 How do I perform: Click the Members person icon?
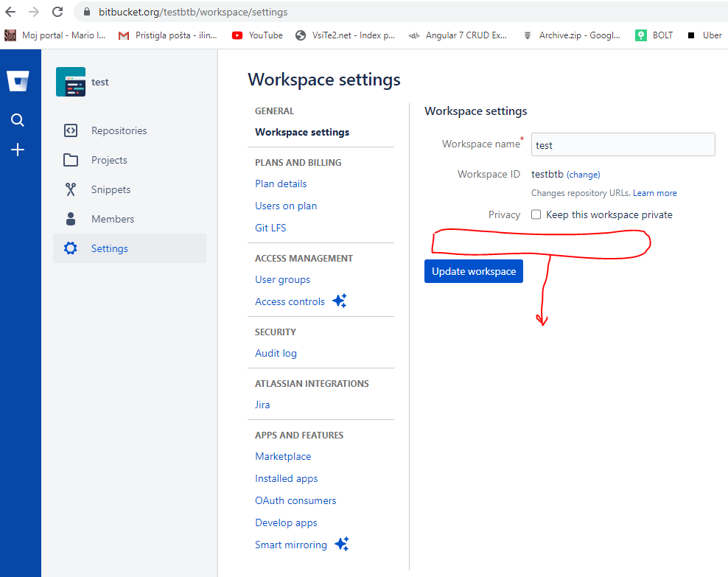pos(71,219)
